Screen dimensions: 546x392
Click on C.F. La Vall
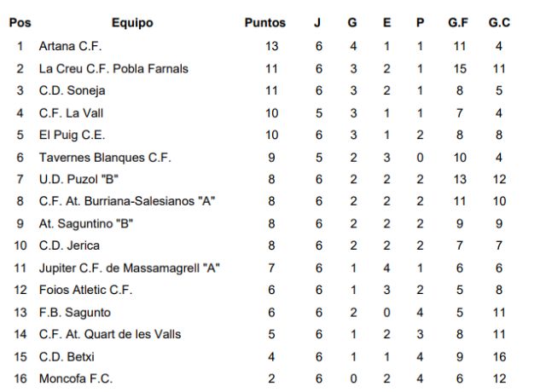[71, 113]
